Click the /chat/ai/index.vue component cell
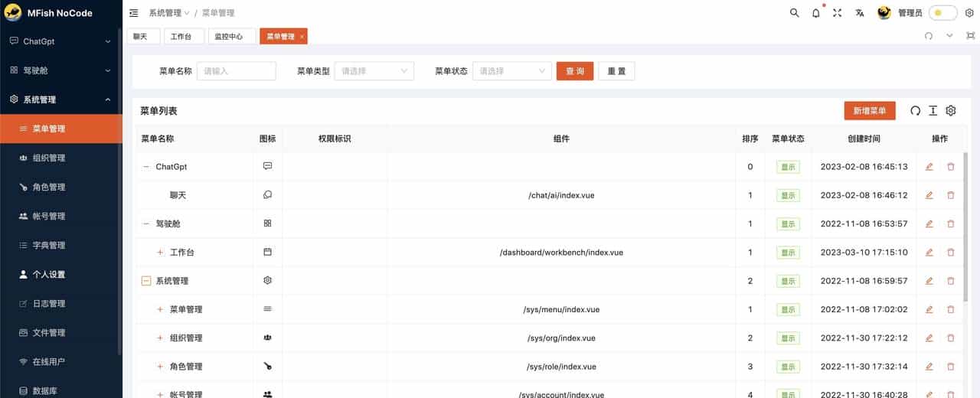980x398 pixels. 561,195
